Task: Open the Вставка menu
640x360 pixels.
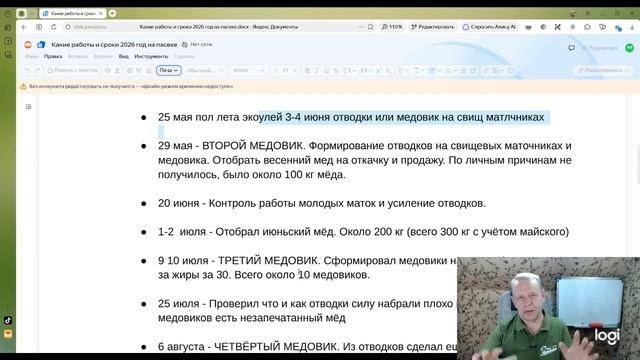Action: pyautogui.click(x=78, y=56)
